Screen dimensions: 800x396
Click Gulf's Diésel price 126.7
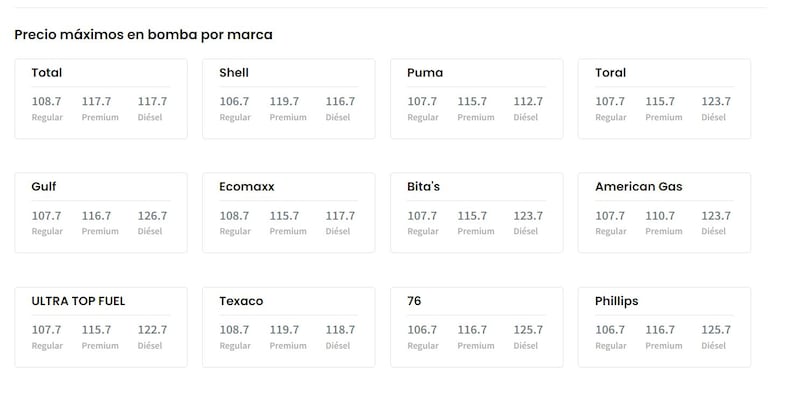click(152, 216)
